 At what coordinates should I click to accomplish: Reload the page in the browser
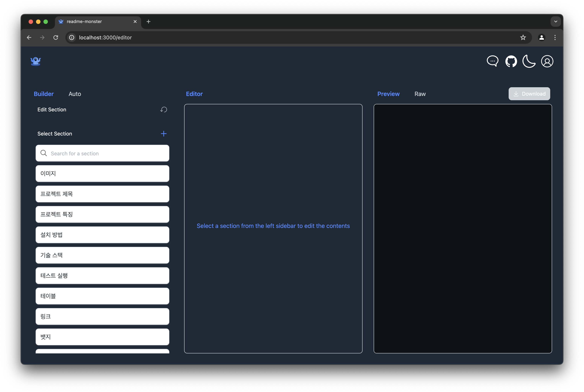[56, 37]
